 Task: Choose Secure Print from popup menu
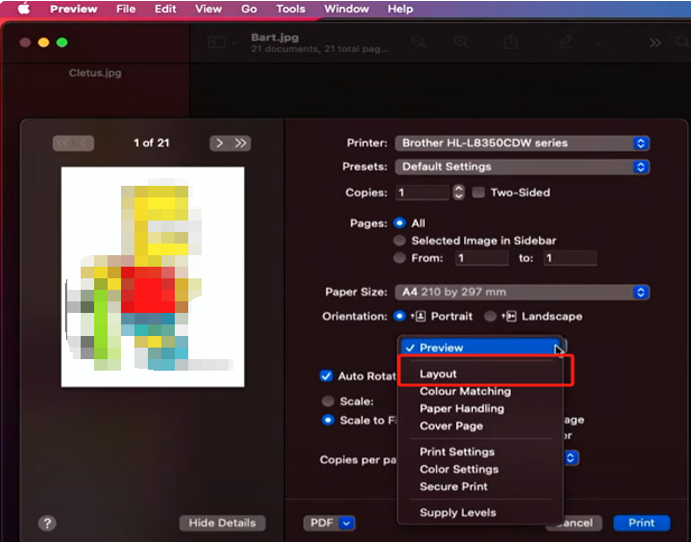(x=480, y=486)
